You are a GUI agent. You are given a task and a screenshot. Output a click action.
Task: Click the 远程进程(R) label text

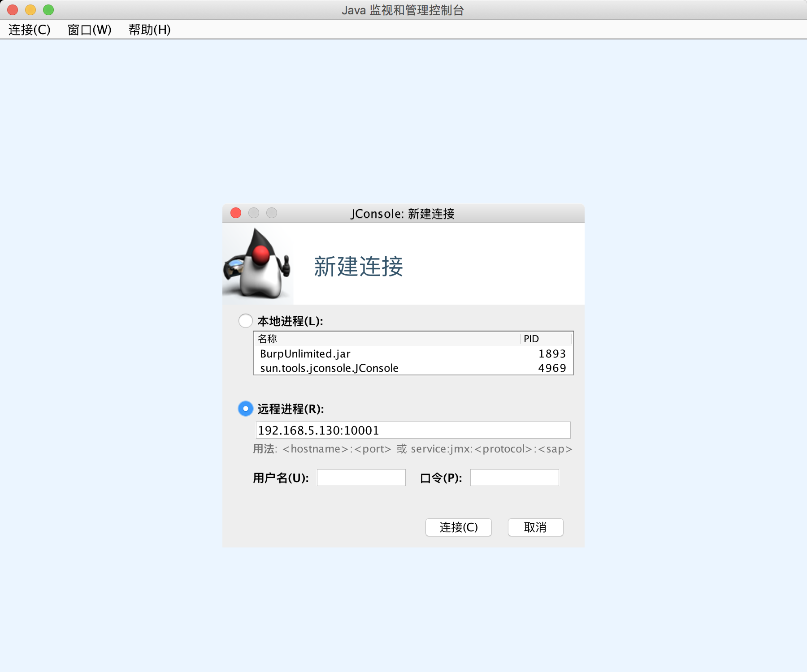pos(289,409)
